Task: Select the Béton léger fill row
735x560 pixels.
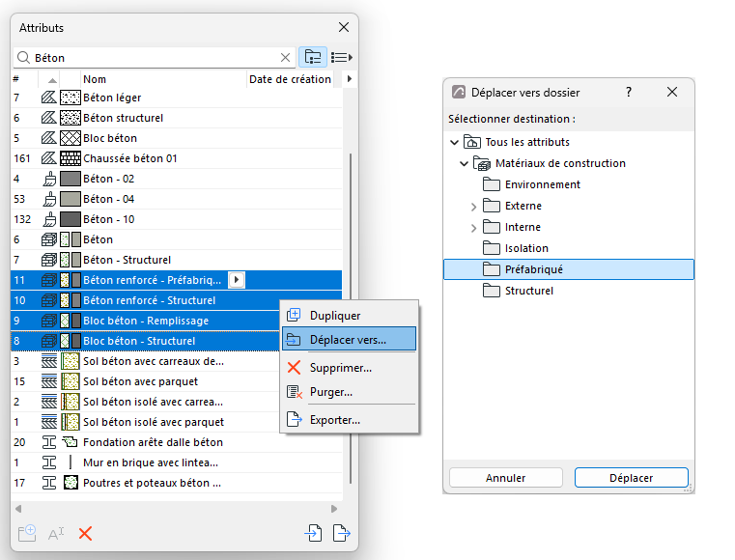Action: [x=176, y=98]
